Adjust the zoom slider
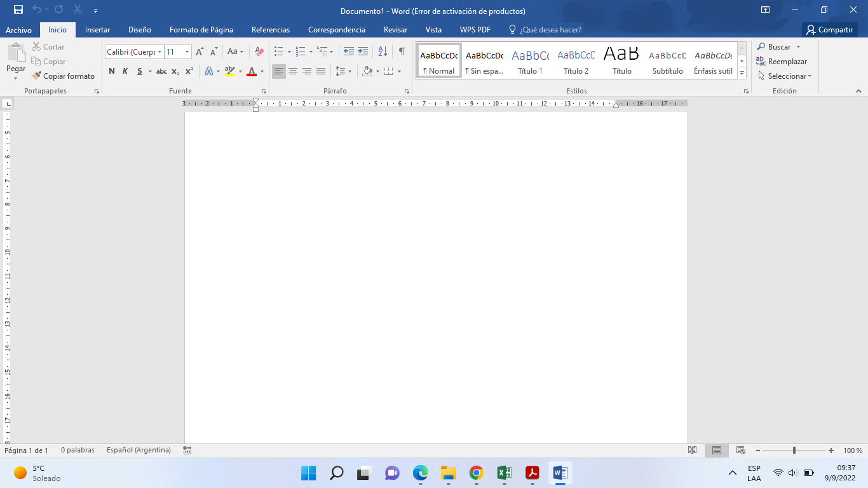Screen dimensions: 868x488 (x=793, y=450)
